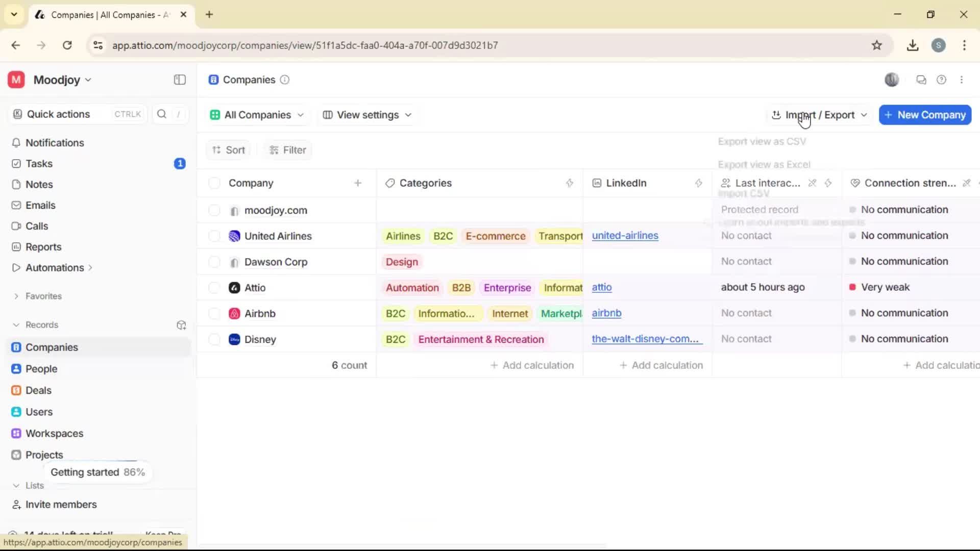This screenshot has width=980, height=551.
Task: Click the new record icon next to Records
Action: click(181, 325)
